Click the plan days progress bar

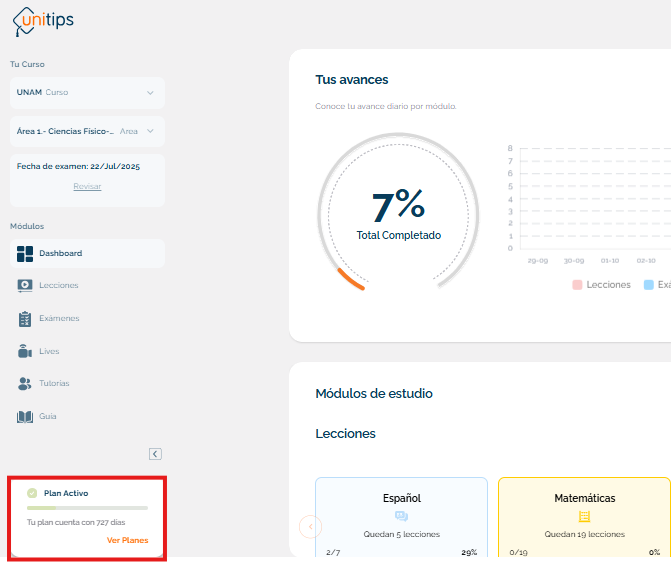pos(87,508)
